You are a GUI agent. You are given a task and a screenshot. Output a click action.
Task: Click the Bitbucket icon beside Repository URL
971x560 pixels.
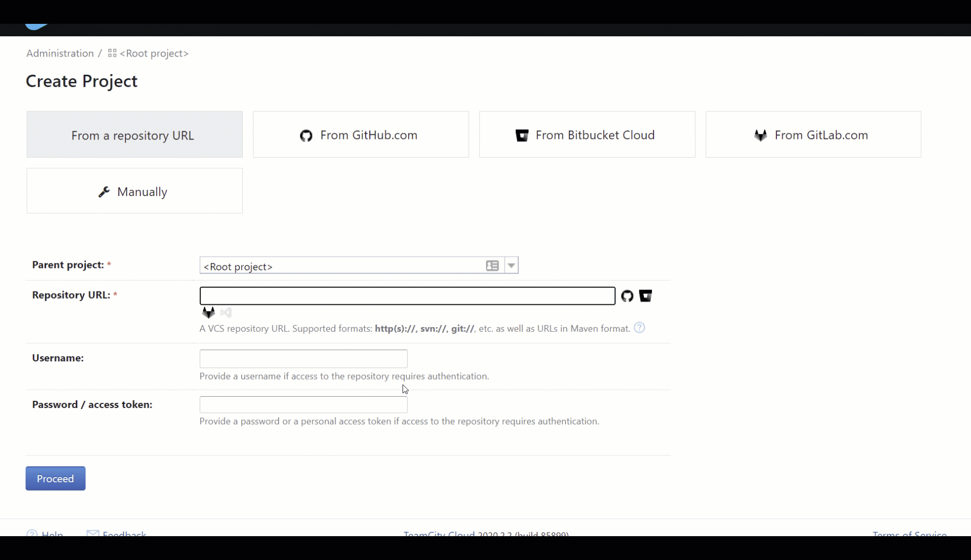pos(645,296)
